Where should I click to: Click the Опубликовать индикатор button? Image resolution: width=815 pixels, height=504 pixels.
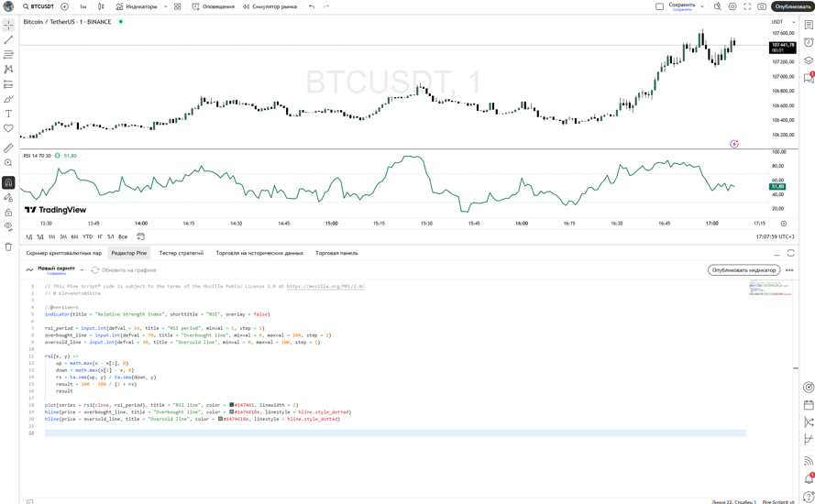(x=743, y=270)
